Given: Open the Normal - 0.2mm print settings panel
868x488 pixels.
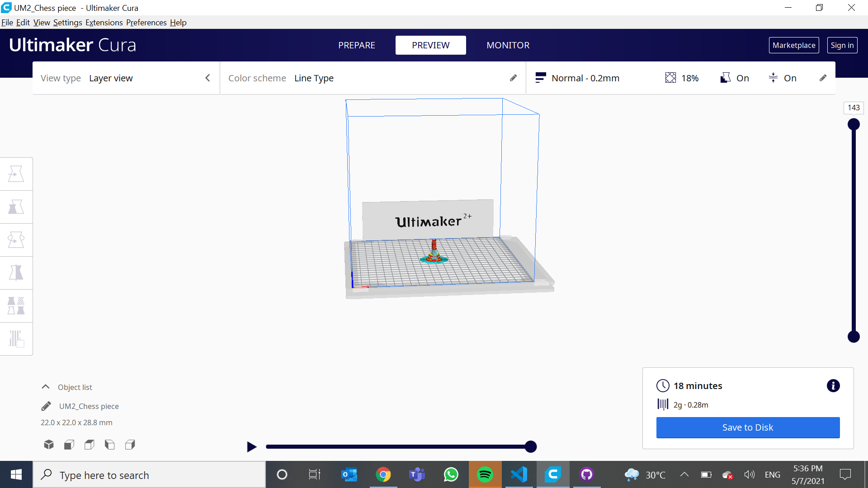Looking at the screenshot, I should [x=680, y=78].
